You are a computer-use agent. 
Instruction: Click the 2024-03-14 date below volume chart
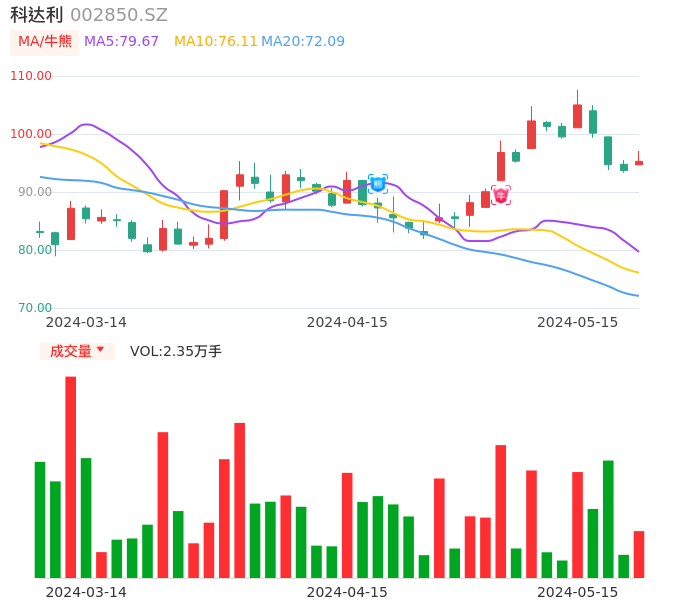[86, 592]
